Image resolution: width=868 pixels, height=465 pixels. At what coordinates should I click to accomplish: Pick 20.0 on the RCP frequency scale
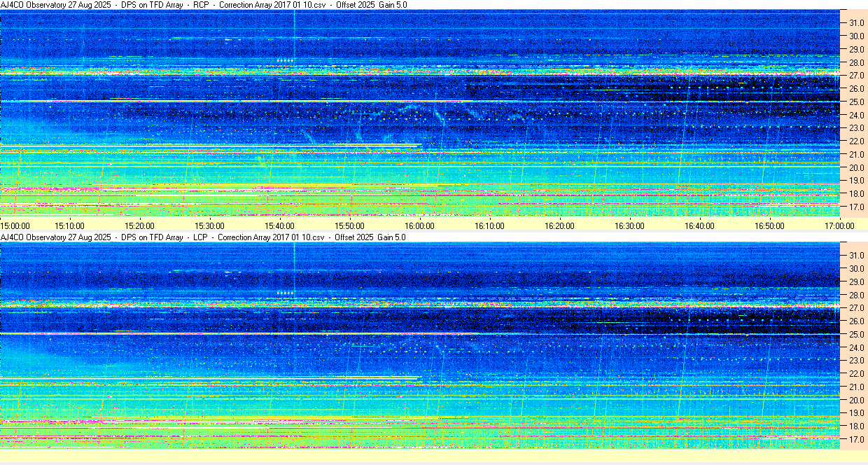tap(857, 168)
